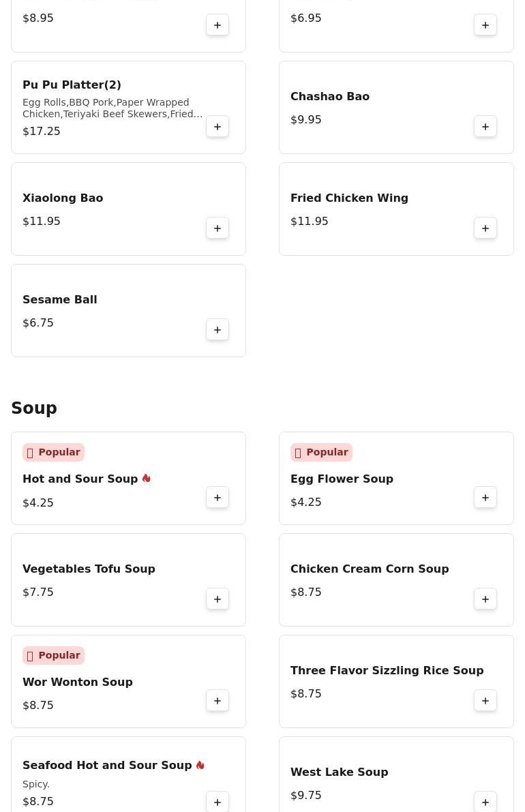Add Sesame Ball using plus icon

(x=217, y=329)
